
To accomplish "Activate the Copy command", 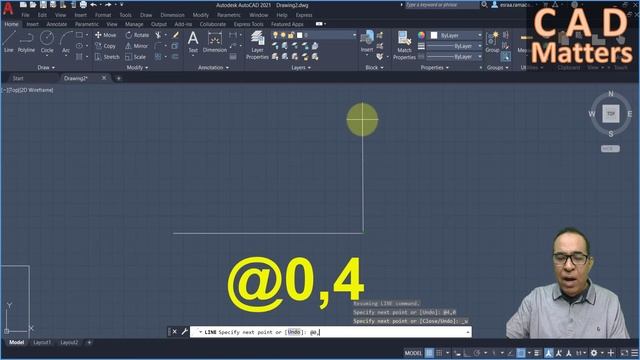I will (x=106, y=46).
